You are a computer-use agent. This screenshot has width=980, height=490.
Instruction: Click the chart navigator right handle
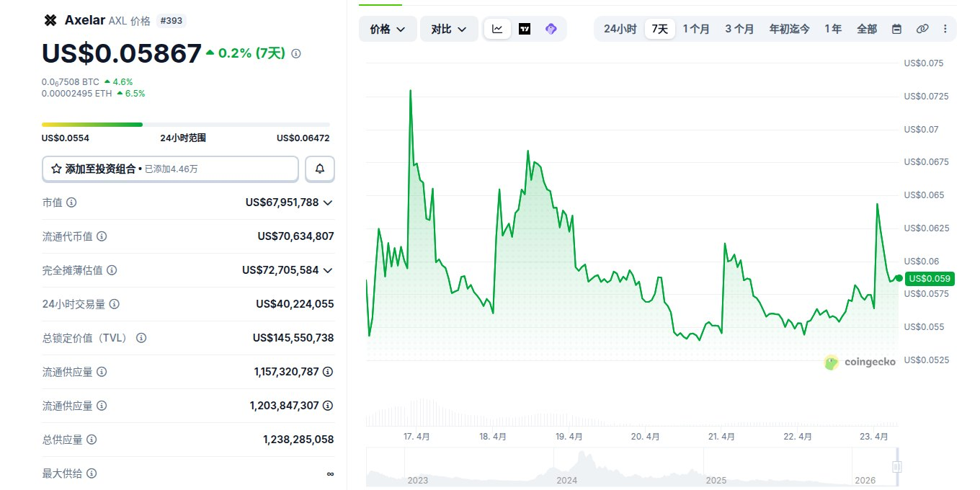coord(896,467)
